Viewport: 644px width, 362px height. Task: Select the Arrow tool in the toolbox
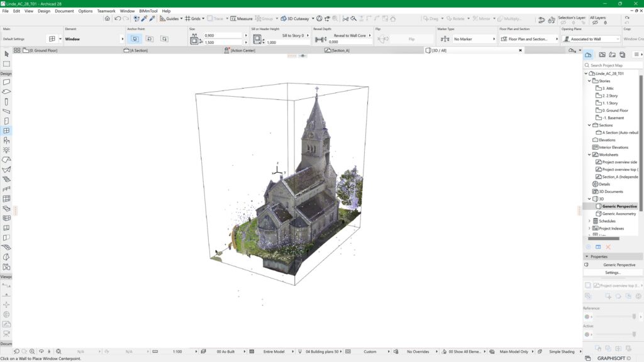tap(7, 55)
